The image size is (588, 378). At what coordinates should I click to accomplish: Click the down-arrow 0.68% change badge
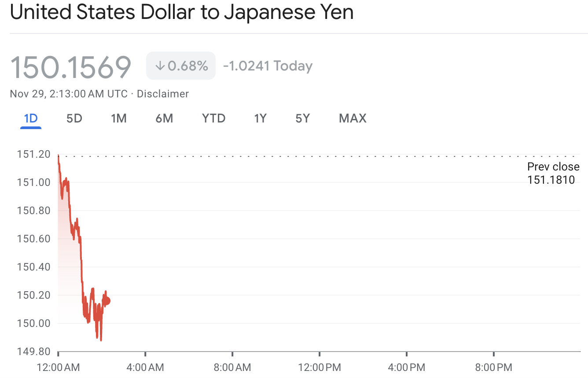[x=181, y=66]
